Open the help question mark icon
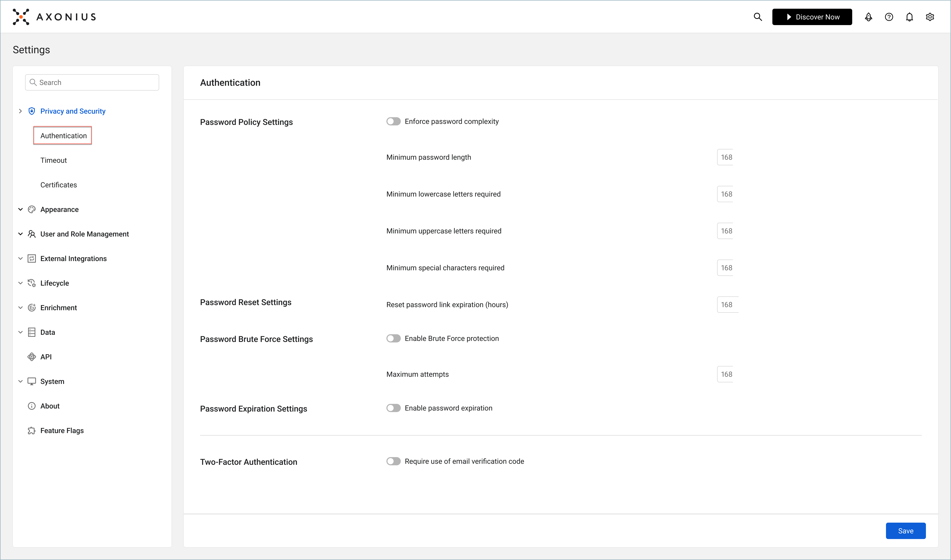Viewport: 951px width, 560px height. coord(889,17)
